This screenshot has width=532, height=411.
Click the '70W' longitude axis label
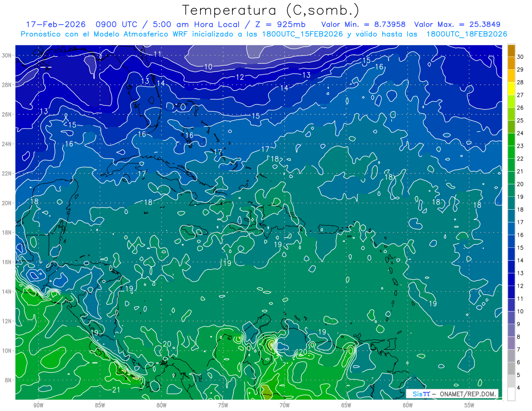click(x=285, y=405)
